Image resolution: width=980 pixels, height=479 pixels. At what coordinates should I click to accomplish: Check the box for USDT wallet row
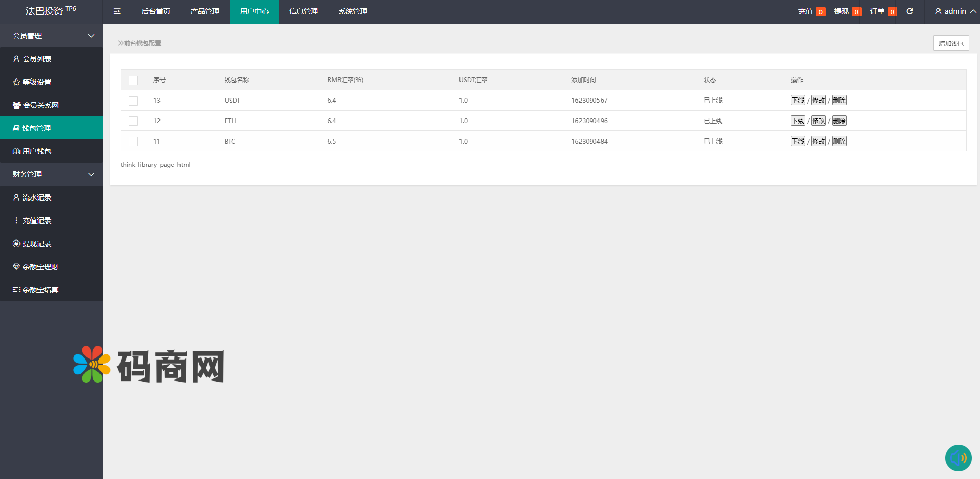tap(133, 101)
